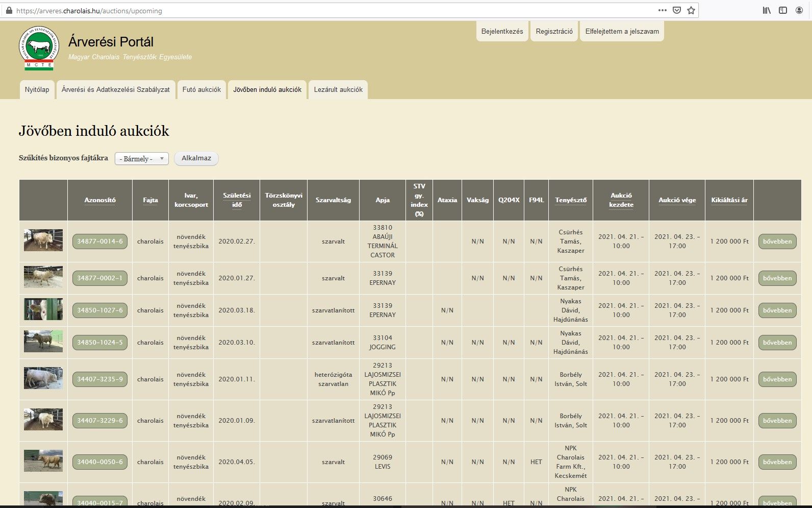Open the Lezárult aukciók tab
The height and width of the screenshot is (508, 812).
tap(338, 90)
